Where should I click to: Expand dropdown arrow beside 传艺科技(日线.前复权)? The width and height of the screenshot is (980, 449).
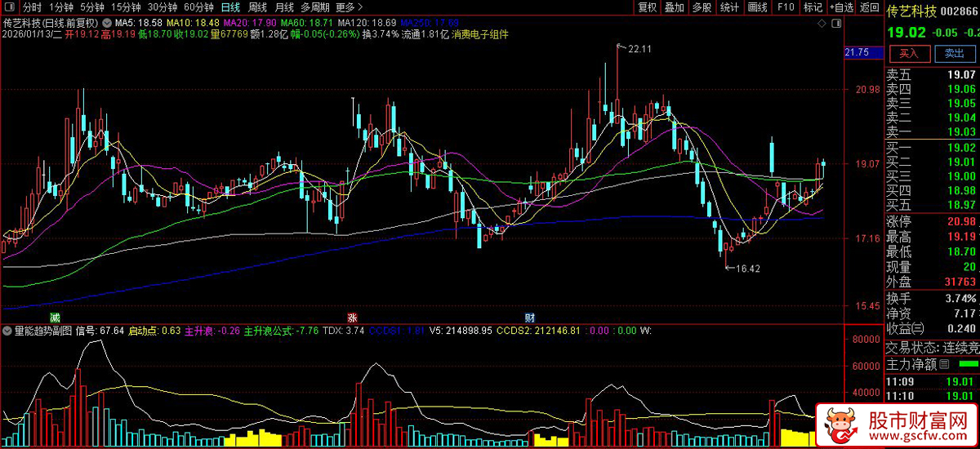click(x=106, y=23)
